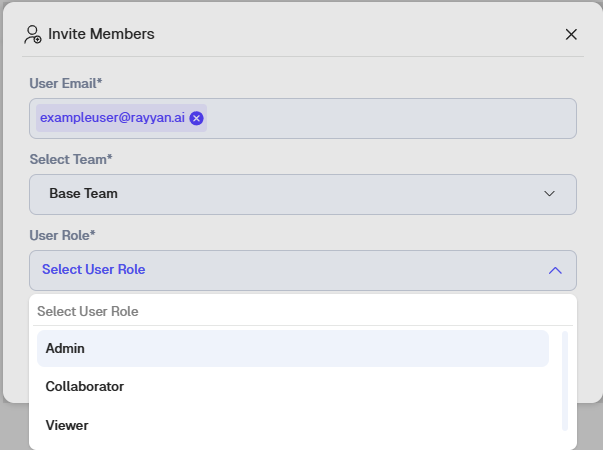603x450 pixels.
Task: Click empty space in User Email field
Action: (390, 118)
